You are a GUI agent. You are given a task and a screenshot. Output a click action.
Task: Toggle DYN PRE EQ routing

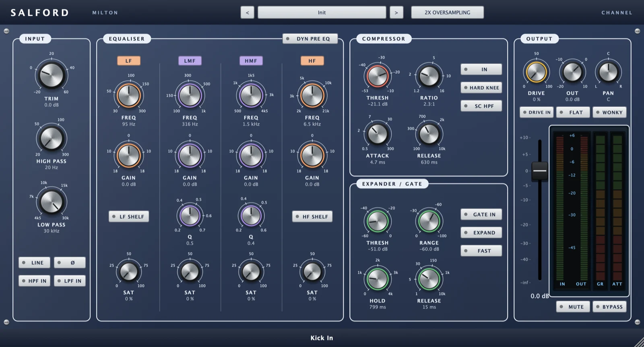pos(310,39)
